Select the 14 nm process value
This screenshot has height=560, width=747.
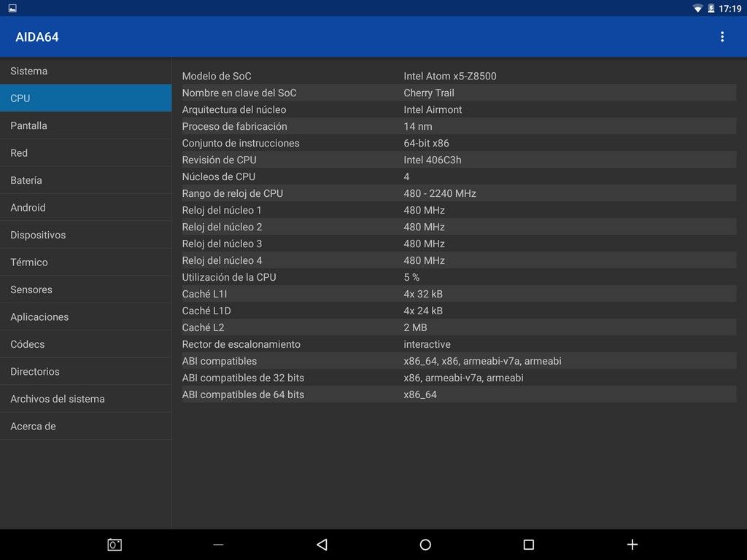click(x=418, y=126)
